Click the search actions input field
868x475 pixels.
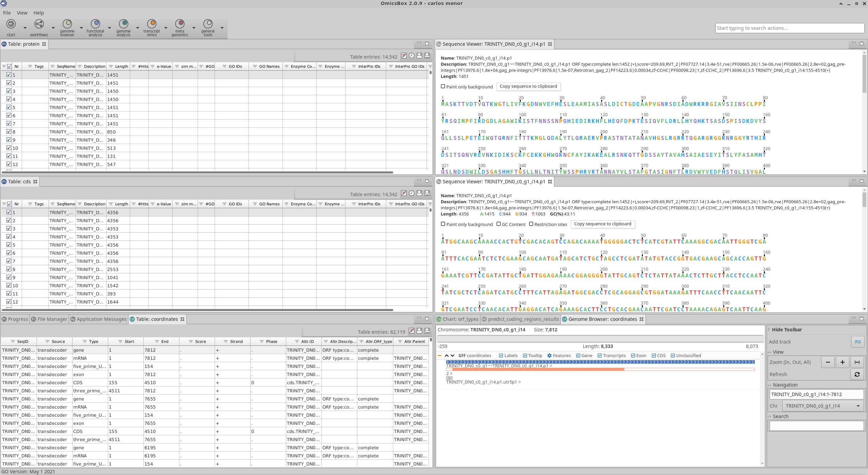(789, 28)
